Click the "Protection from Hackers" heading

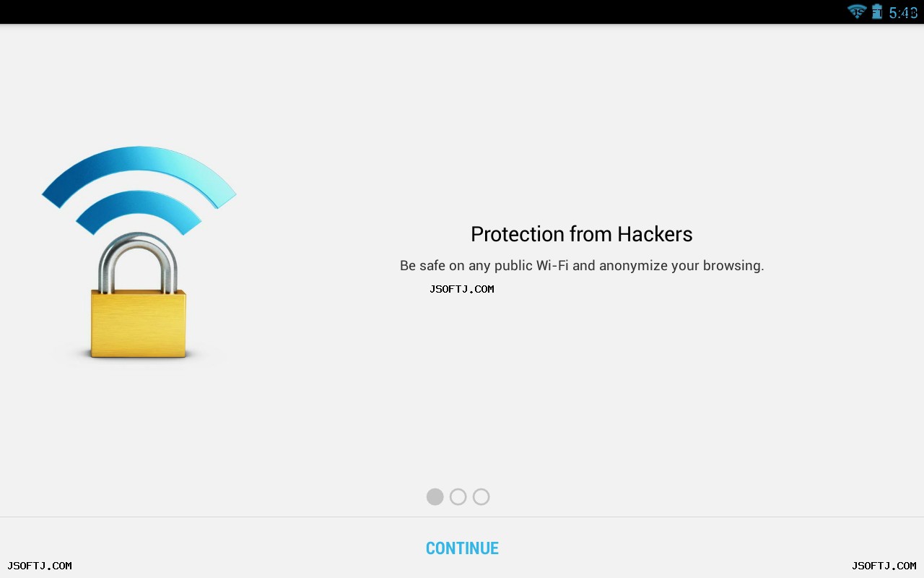click(582, 234)
